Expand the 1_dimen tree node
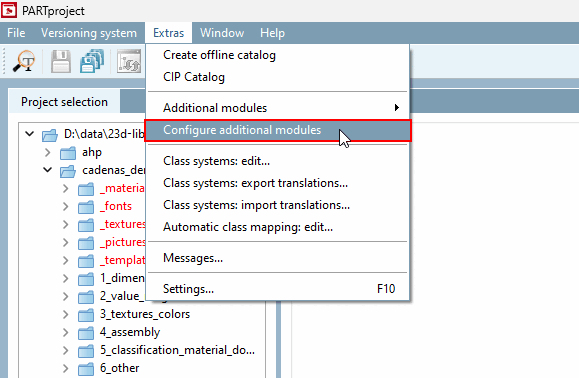The height and width of the screenshot is (378, 579). pyautogui.click(x=66, y=278)
